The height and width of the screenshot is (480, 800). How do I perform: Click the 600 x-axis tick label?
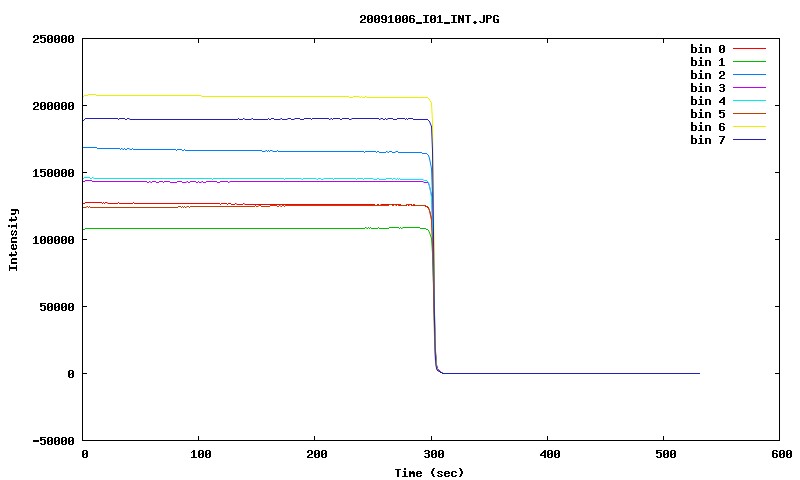(x=782, y=454)
